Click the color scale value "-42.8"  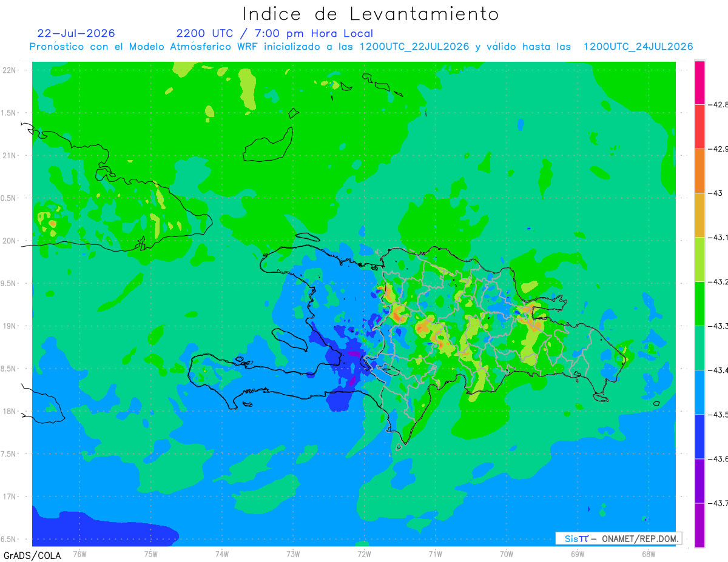click(718, 104)
